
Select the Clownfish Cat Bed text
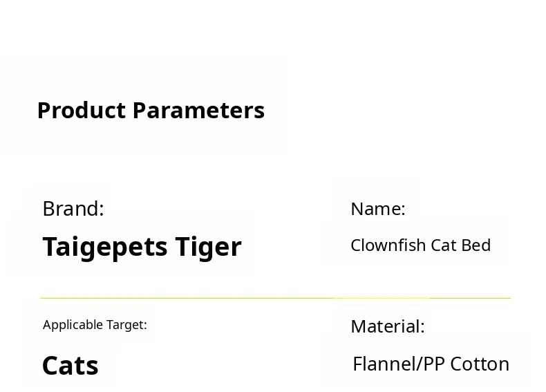point(420,245)
